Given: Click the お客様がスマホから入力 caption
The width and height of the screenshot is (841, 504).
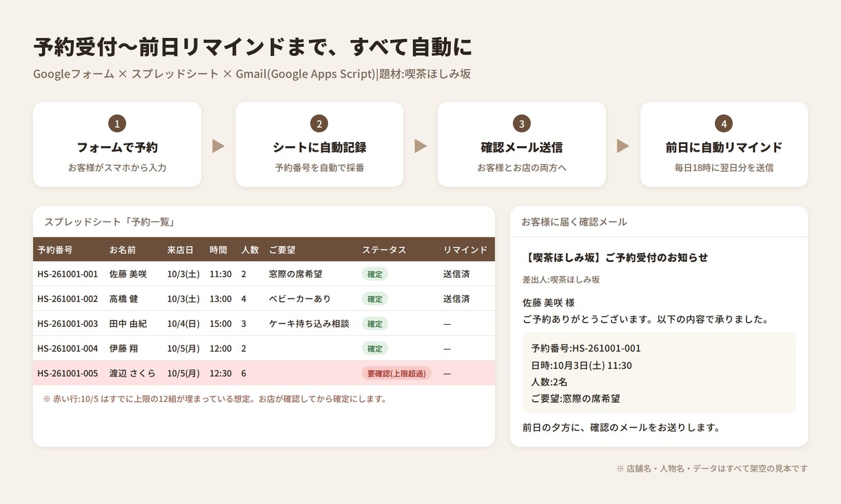Looking at the screenshot, I should click(117, 168).
